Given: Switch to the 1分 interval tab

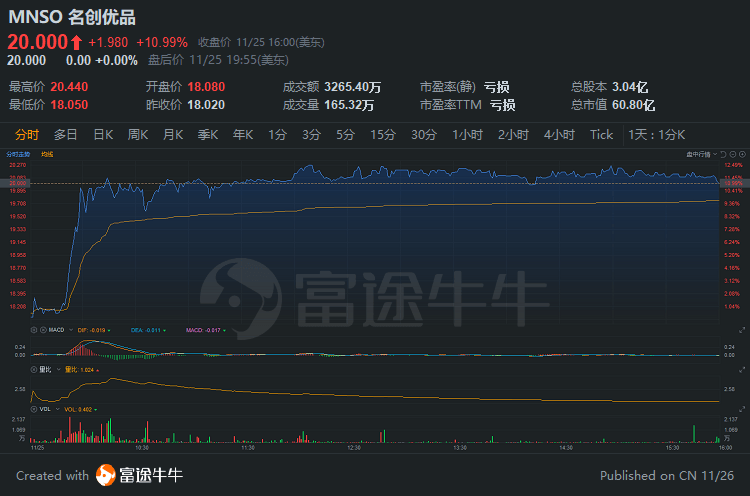Looking at the screenshot, I should [x=277, y=135].
